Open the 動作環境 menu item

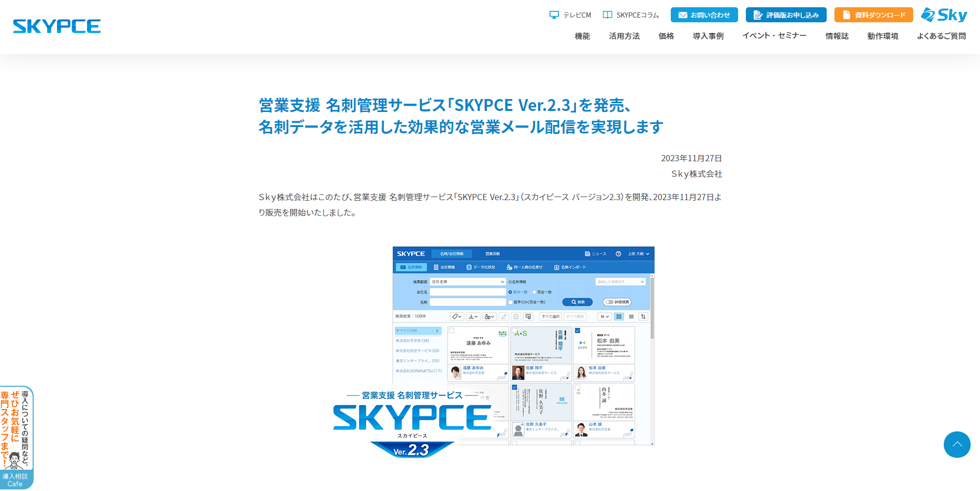tap(883, 36)
